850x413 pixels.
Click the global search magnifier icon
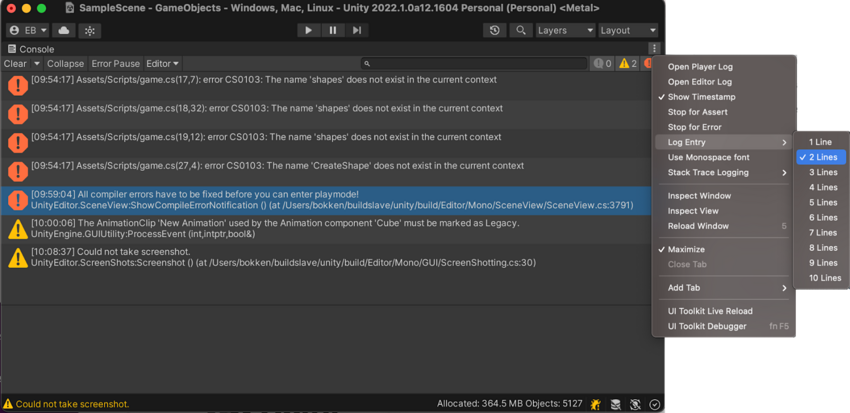point(521,31)
